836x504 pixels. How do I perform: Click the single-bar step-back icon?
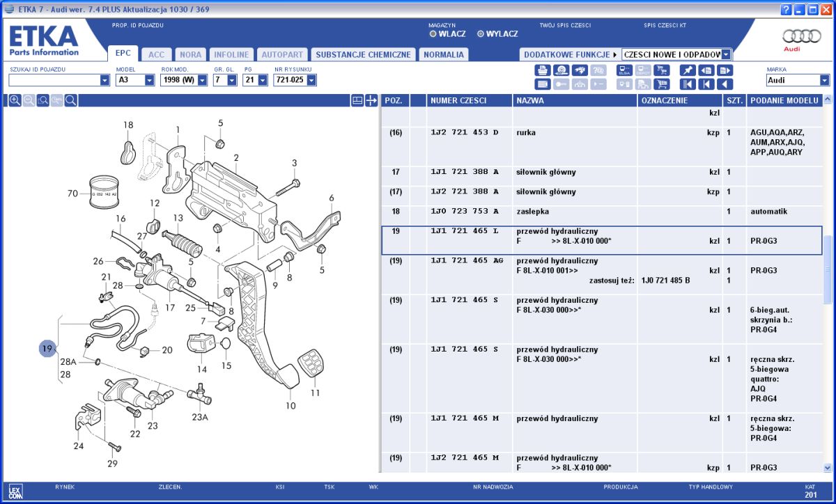[706, 84]
